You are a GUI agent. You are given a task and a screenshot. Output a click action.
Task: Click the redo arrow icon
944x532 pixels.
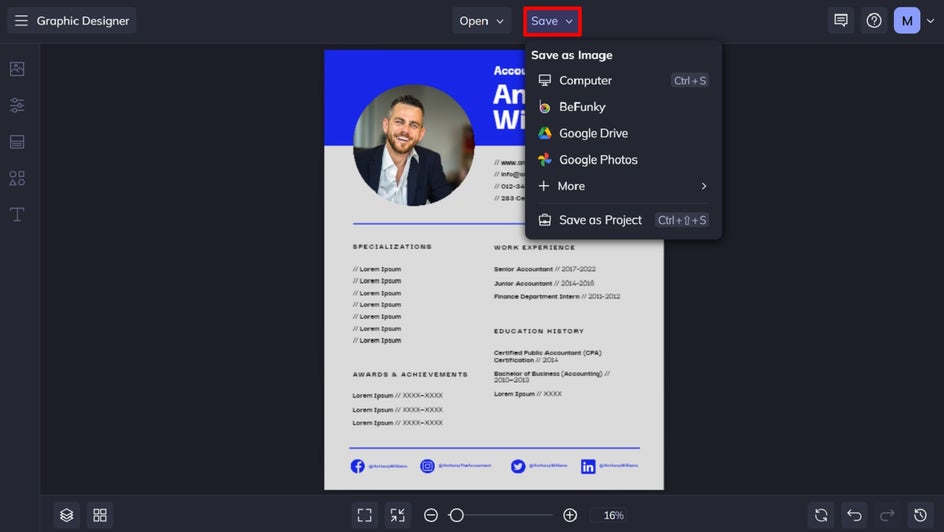click(887, 515)
